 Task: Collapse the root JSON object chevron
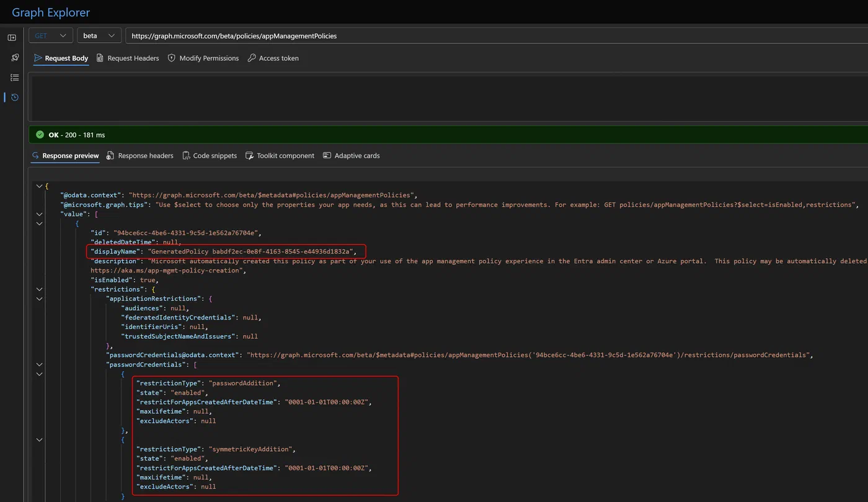point(39,186)
